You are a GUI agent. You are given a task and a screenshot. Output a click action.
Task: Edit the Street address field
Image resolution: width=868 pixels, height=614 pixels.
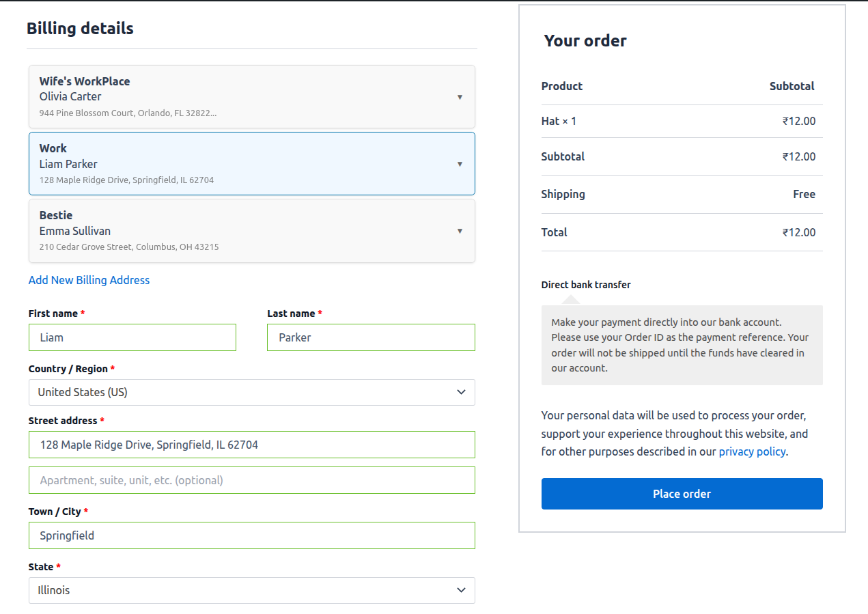[x=251, y=445]
